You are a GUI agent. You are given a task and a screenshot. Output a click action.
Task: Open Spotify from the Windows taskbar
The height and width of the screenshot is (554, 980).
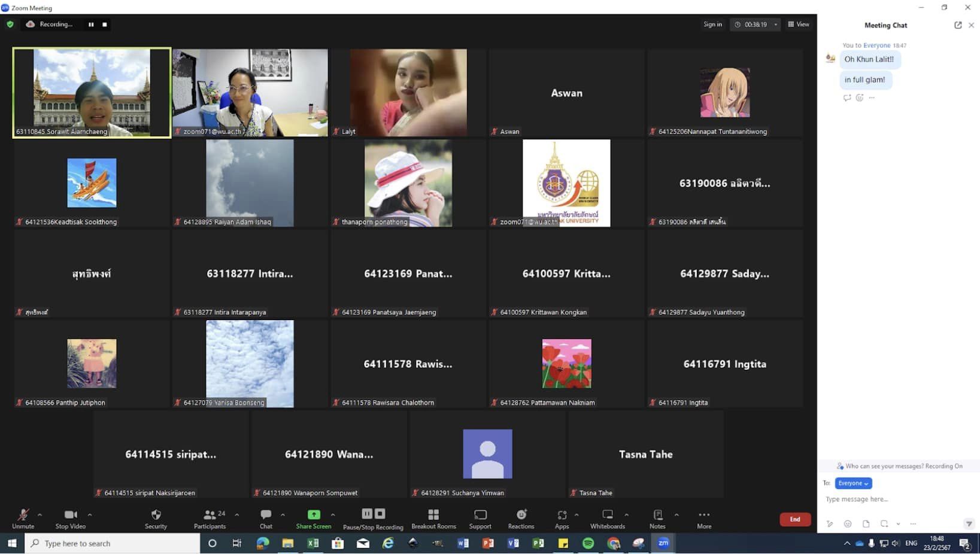(588, 543)
